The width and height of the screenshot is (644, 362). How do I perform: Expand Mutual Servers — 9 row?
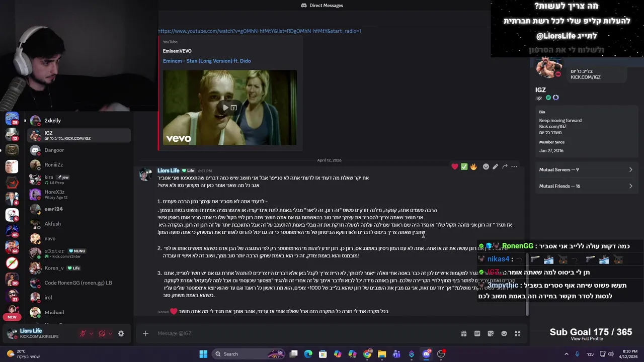tap(586, 170)
